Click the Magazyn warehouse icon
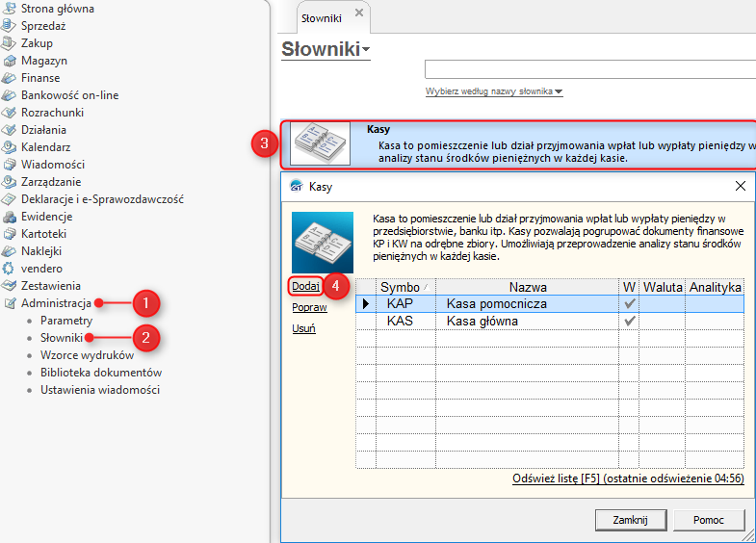756x543 pixels. pos(9,61)
